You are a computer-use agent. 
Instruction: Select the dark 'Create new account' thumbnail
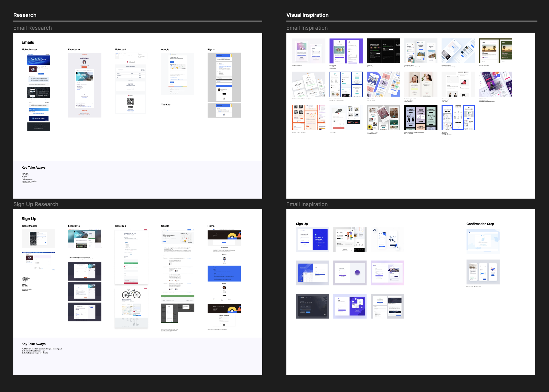[x=312, y=306]
